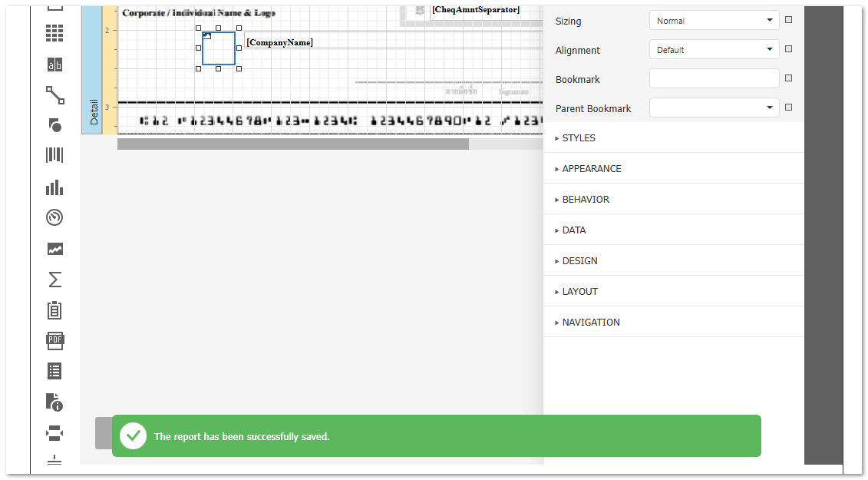Pick the Character Comb tool icon
868x480 pixels.
[x=54, y=65]
